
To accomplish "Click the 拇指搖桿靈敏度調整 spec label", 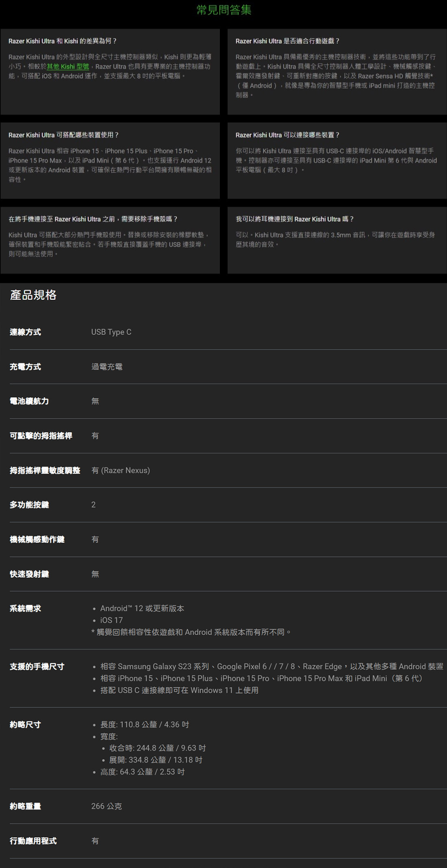I will point(45,470).
